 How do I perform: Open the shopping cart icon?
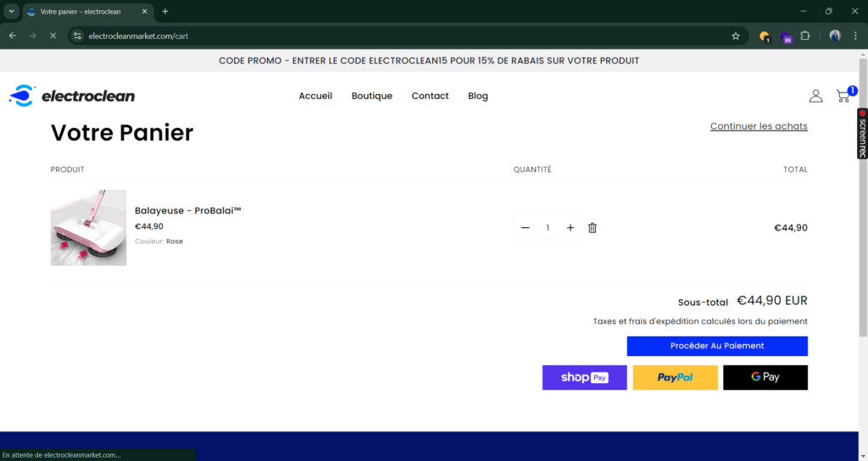click(843, 96)
